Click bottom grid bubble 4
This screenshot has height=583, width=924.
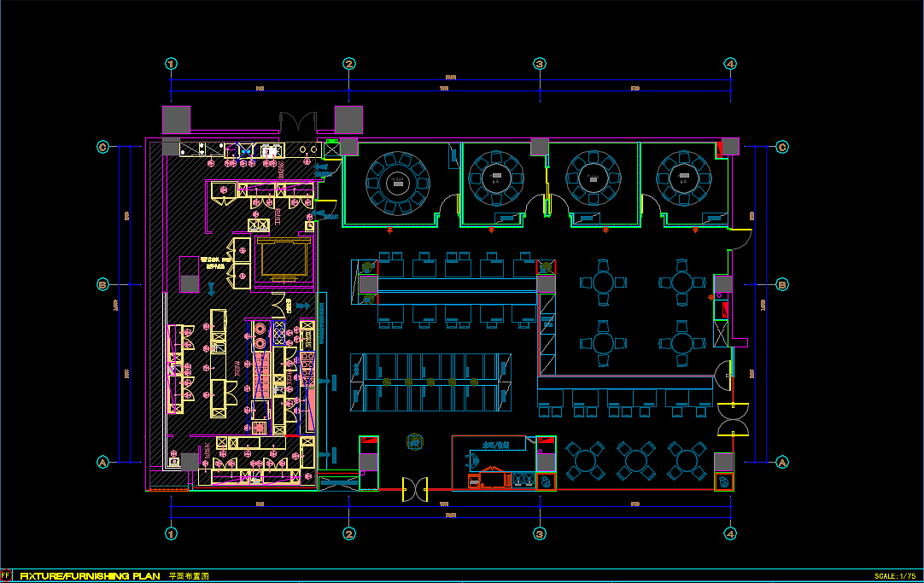tap(730, 533)
